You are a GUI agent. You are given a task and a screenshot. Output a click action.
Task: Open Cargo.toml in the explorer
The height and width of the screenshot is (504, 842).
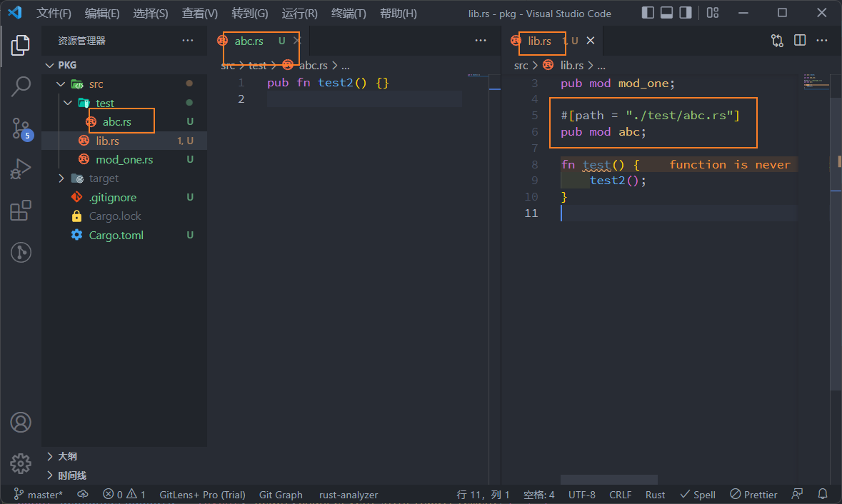click(x=116, y=236)
